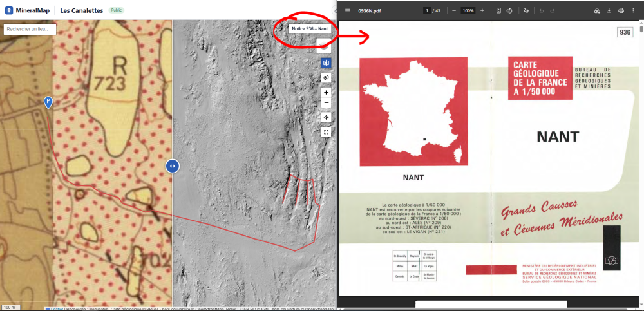Screen dimensions: 644x311
Task: Switch map to fullscreen mode
Action: [x=326, y=132]
